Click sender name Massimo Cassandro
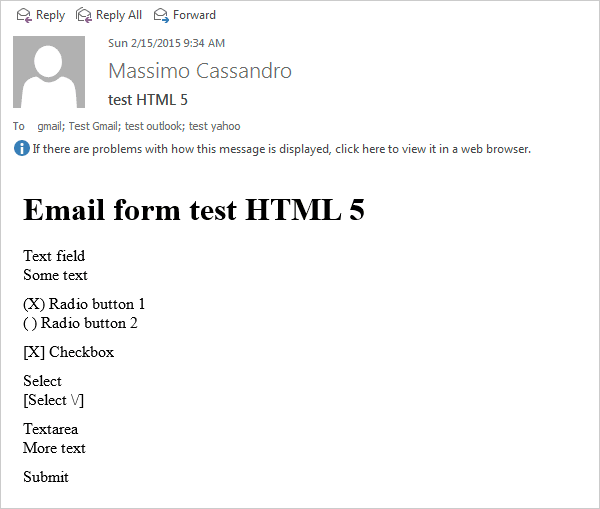This screenshot has width=600, height=509. (x=200, y=71)
